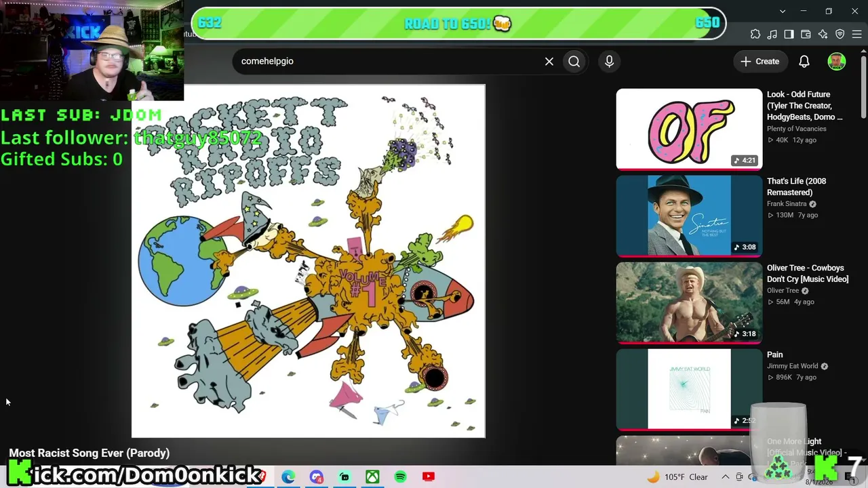Open the 'Oliver Tree' channel name
Viewport: 868px width, 488px height.
tap(783, 291)
